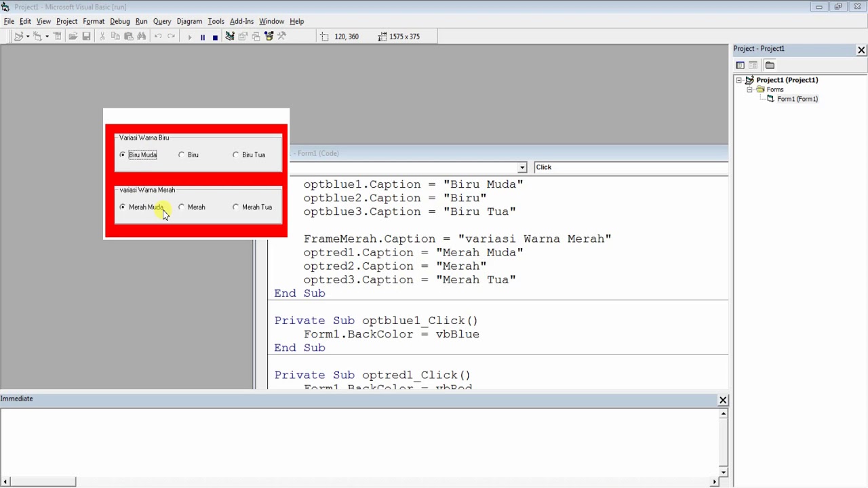Click the Start run arrow icon

(x=190, y=37)
